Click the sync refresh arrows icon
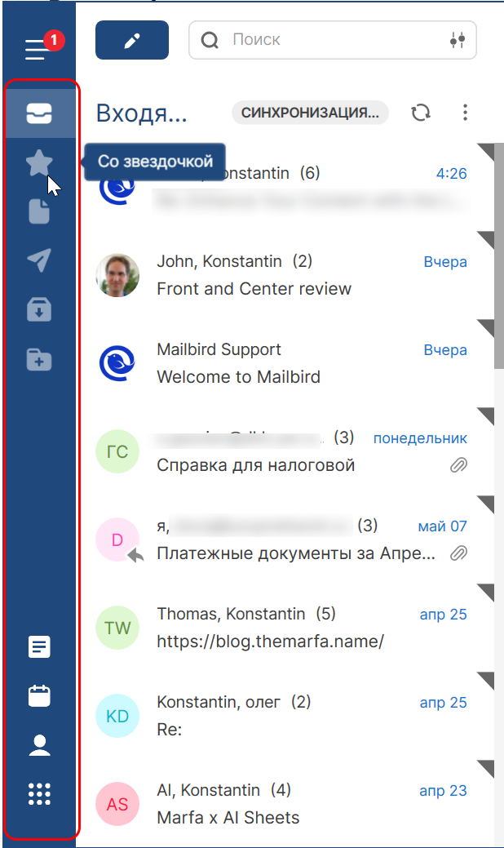Screen dimensions: 504x848 point(421,113)
